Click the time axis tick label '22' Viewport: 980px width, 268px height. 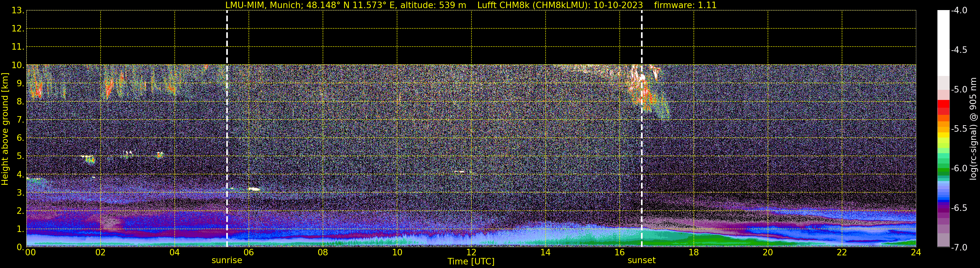842,252
